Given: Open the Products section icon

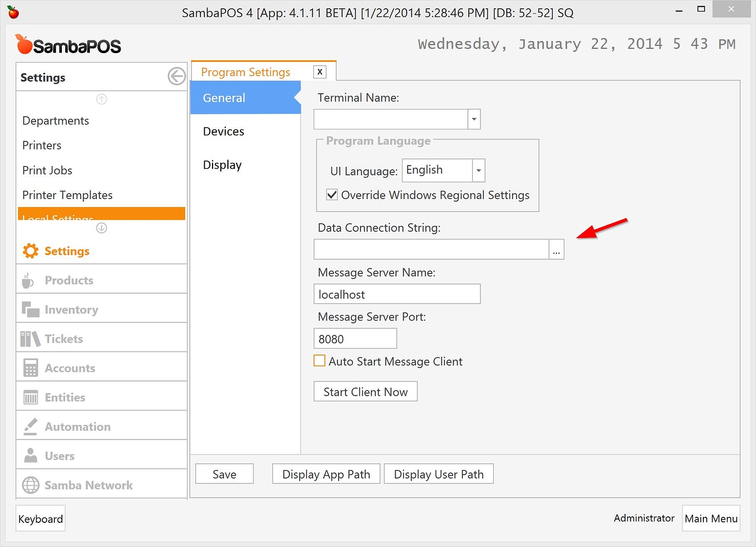Looking at the screenshot, I should 28,280.
